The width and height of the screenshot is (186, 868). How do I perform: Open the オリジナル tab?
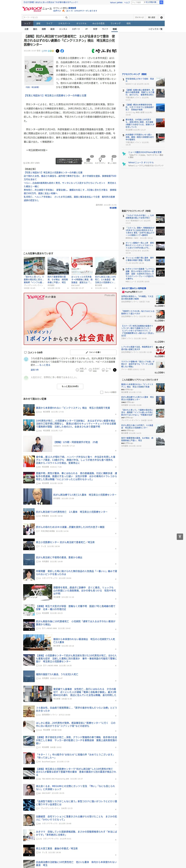(x=81, y=24)
